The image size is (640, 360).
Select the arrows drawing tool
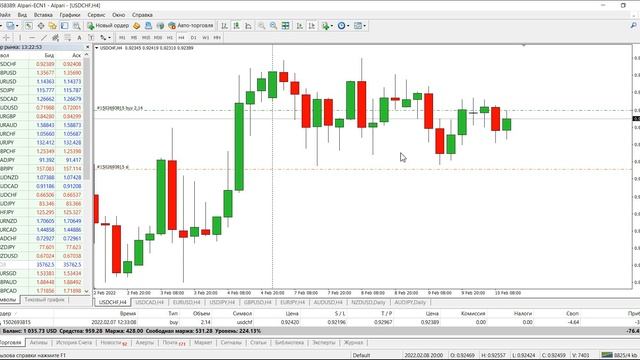pos(103,38)
